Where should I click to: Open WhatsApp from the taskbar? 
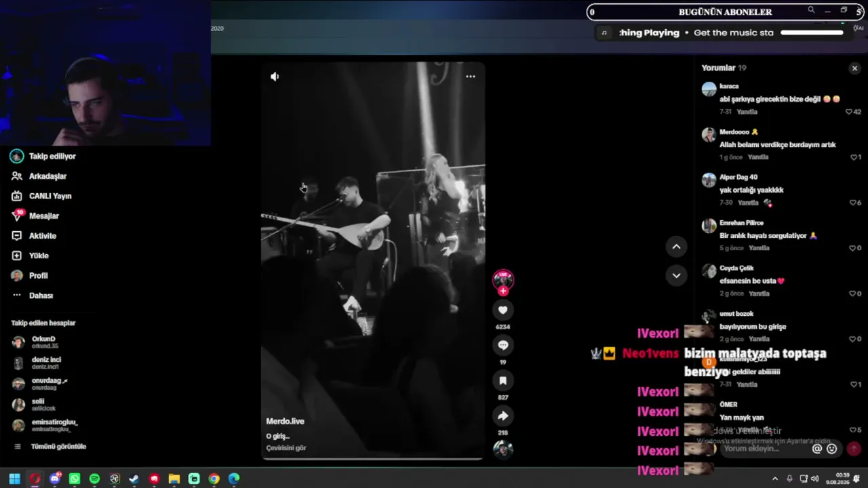point(75,479)
